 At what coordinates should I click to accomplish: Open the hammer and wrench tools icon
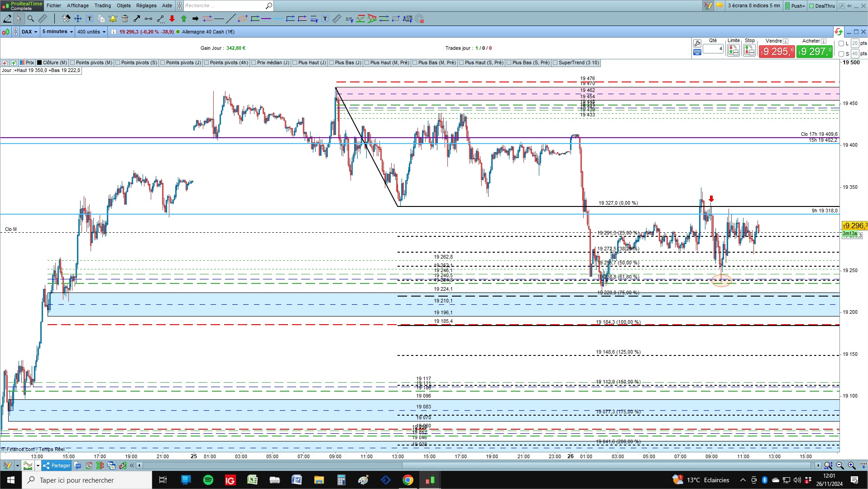coord(66,19)
